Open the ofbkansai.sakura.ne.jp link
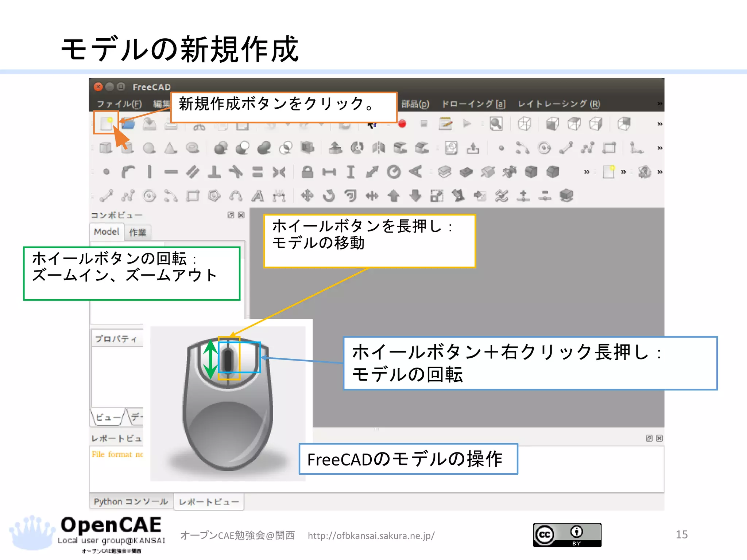747x560 pixels. coord(371,536)
